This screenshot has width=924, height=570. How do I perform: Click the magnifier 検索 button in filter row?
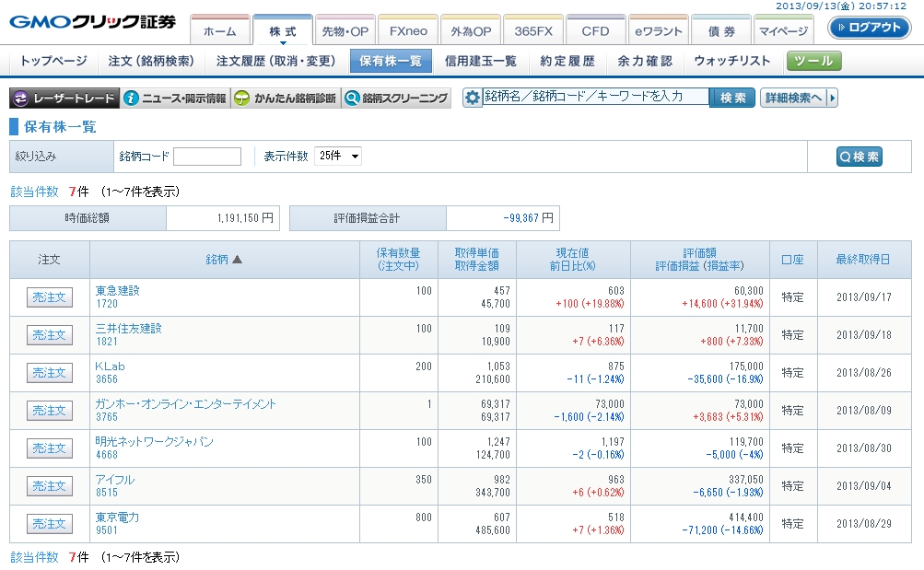[859, 157]
